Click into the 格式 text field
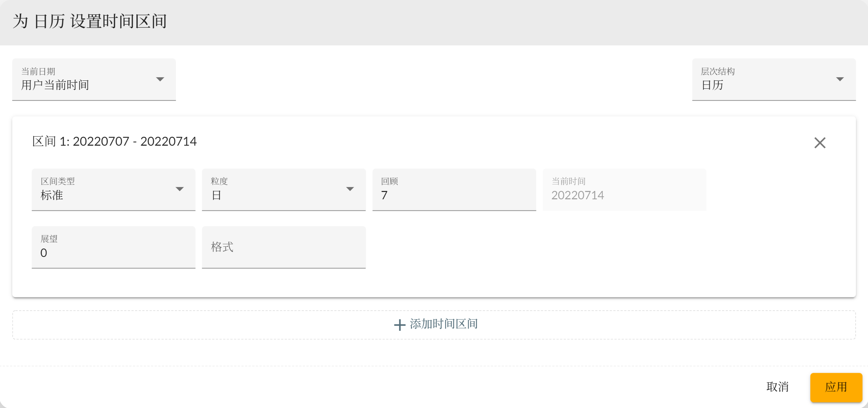The width and height of the screenshot is (868, 408). point(284,247)
